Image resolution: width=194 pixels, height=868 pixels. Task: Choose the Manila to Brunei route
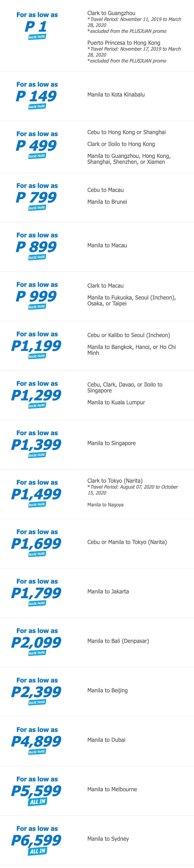(107, 202)
